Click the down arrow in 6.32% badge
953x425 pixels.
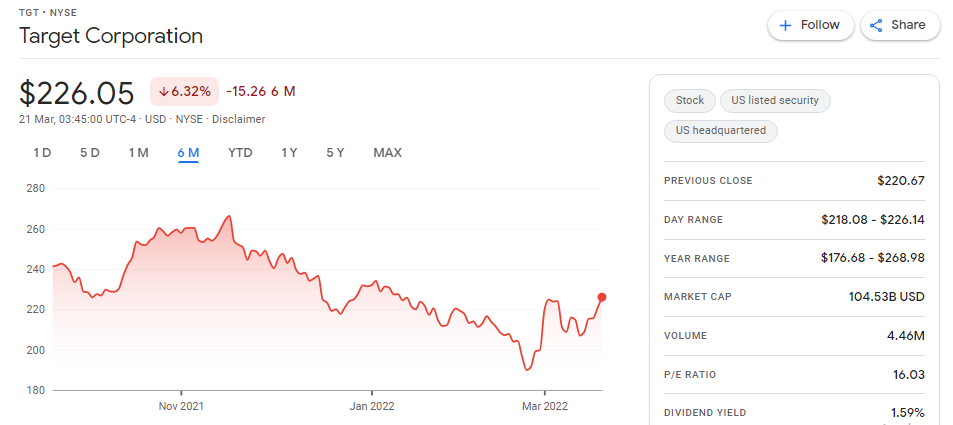(163, 92)
